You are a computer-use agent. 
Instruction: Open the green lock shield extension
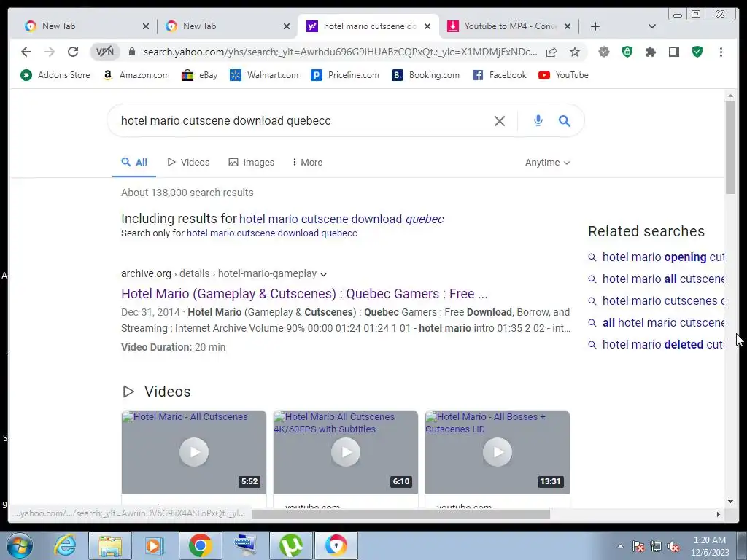click(627, 52)
